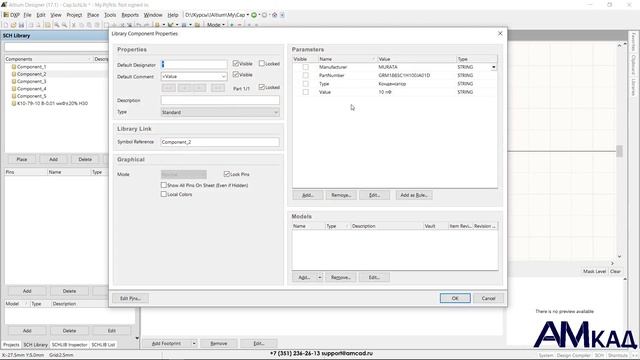Open dropdown arrow beside Add Footprint

[194, 343]
